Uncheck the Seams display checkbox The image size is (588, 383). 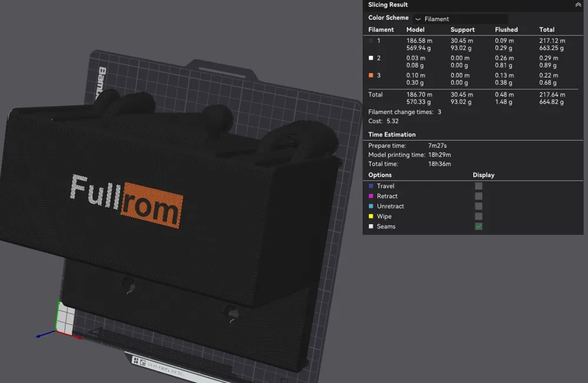tap(479, 227)
